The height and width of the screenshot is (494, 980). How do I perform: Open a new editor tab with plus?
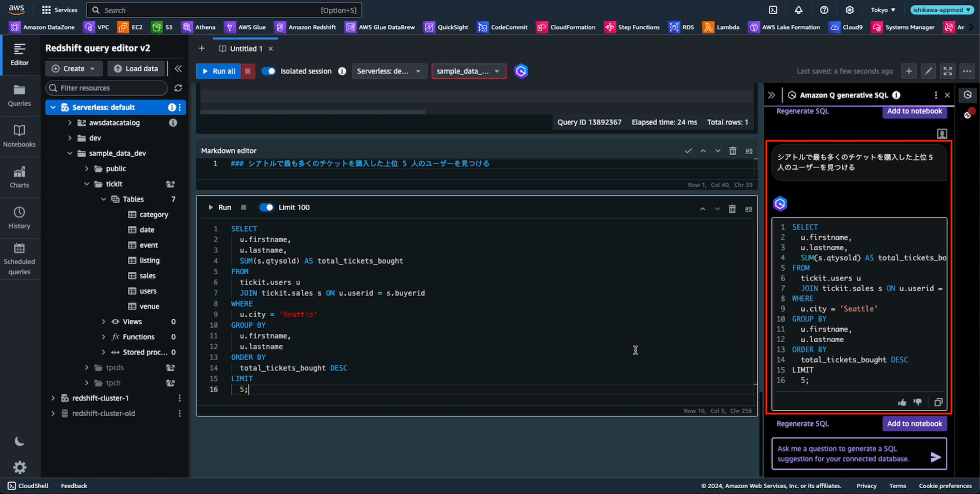pyautogui.click(x=201, y=48)
